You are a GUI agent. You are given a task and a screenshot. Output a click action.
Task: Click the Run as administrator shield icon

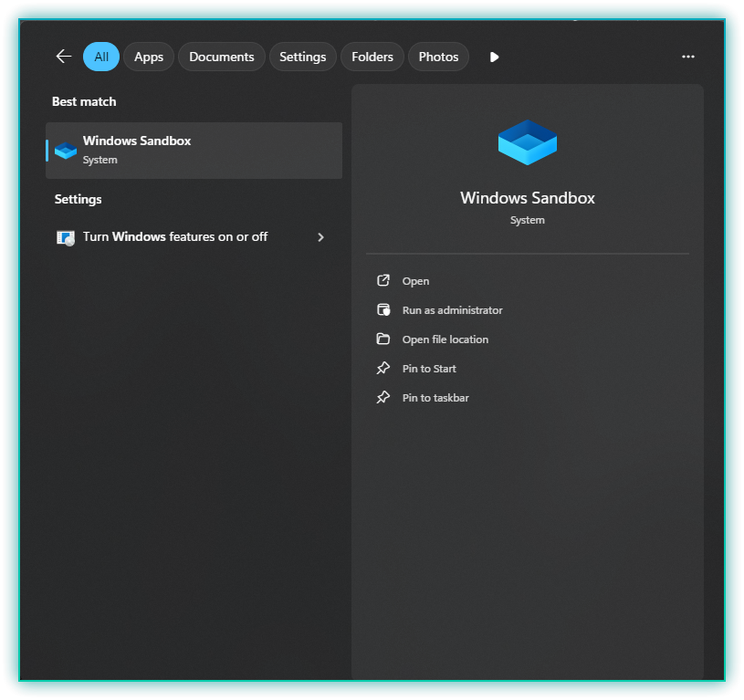point(382,309)
